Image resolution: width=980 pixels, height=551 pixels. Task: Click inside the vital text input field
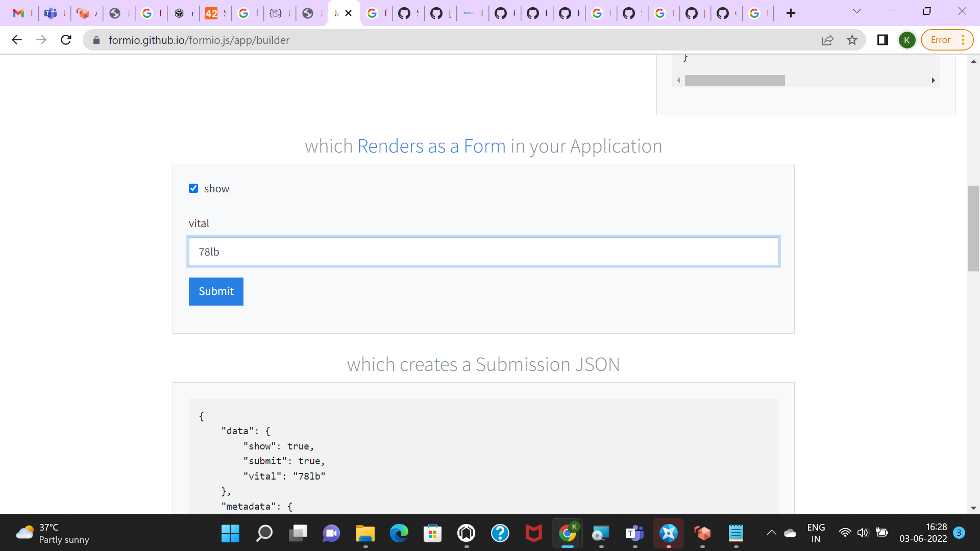483,251
